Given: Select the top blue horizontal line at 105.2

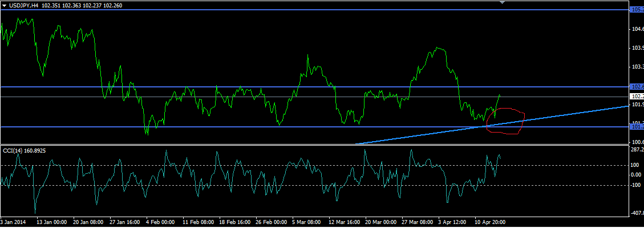Looking at the screenshot, I should pyautogui.click(x=315, y=10).
